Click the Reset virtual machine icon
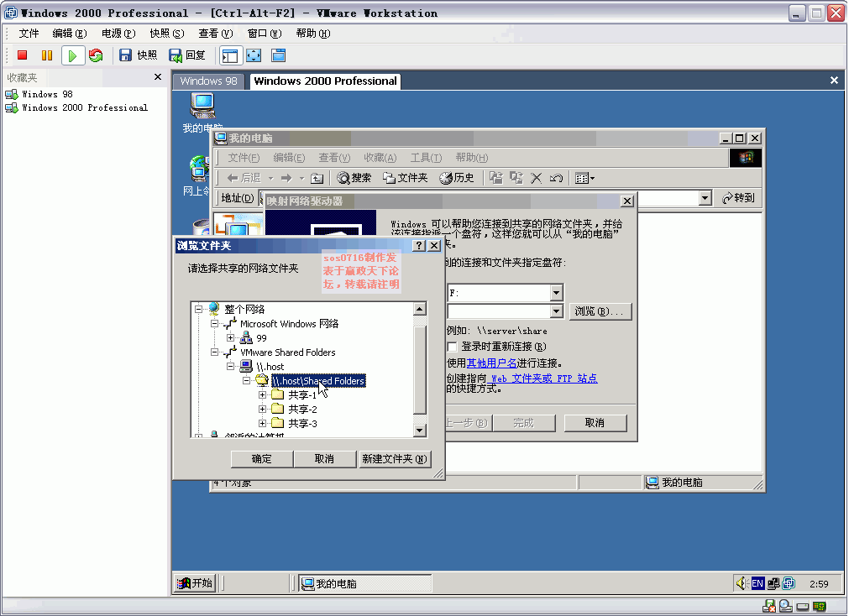 click(x=96, y=55)
